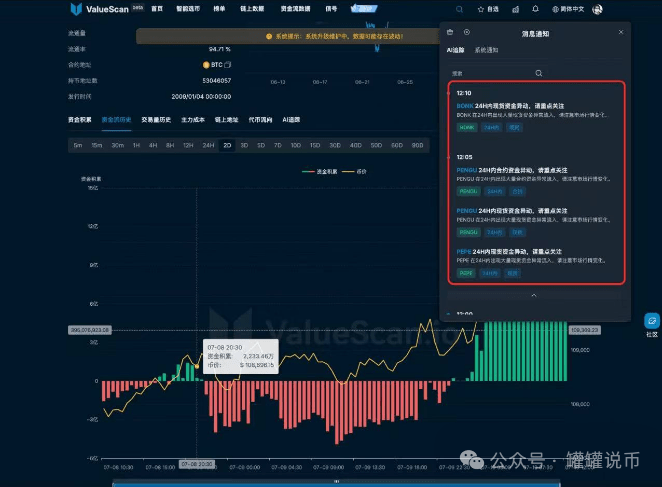662x487 pixels.
Task: Select the 5m timeframe
Action: click(x=78, y=145)
